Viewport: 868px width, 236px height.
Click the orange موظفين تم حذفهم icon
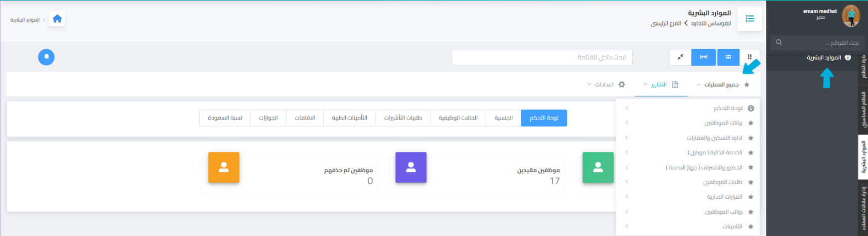point(224,168)
